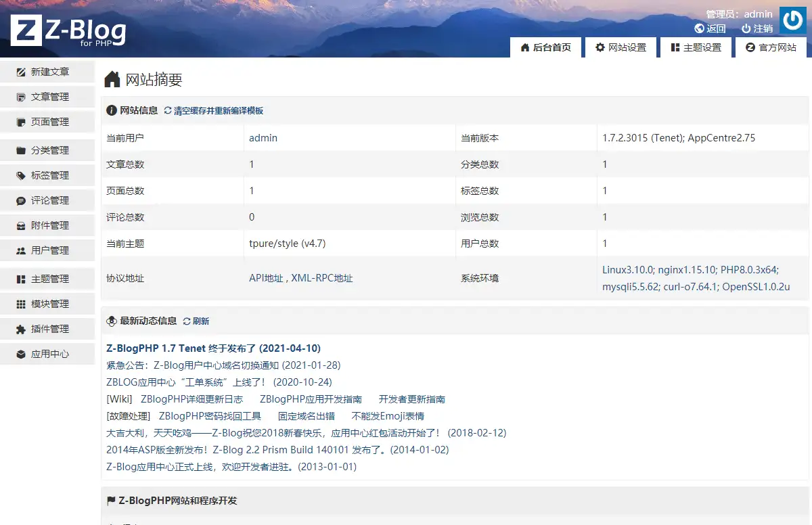Open the 官方网站 tab
The height and width of the screenshot is (525, 812).
[x=771, y=47]
